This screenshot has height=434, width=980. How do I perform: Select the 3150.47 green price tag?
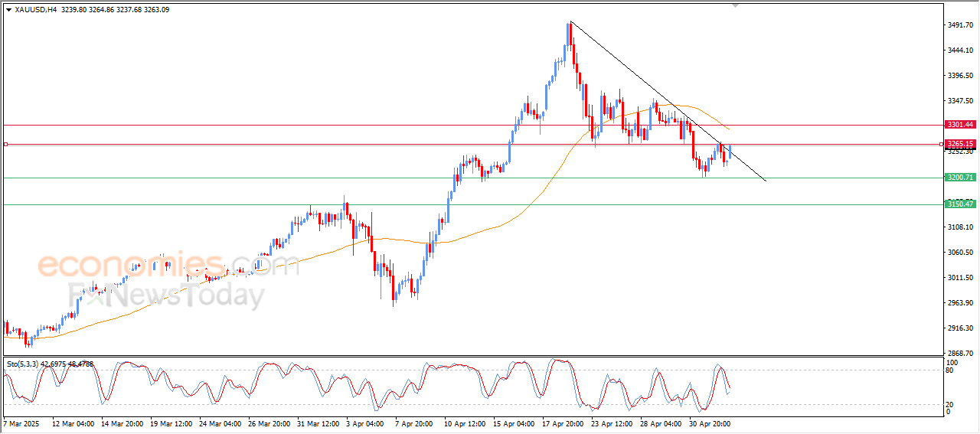tap(959, 204)
